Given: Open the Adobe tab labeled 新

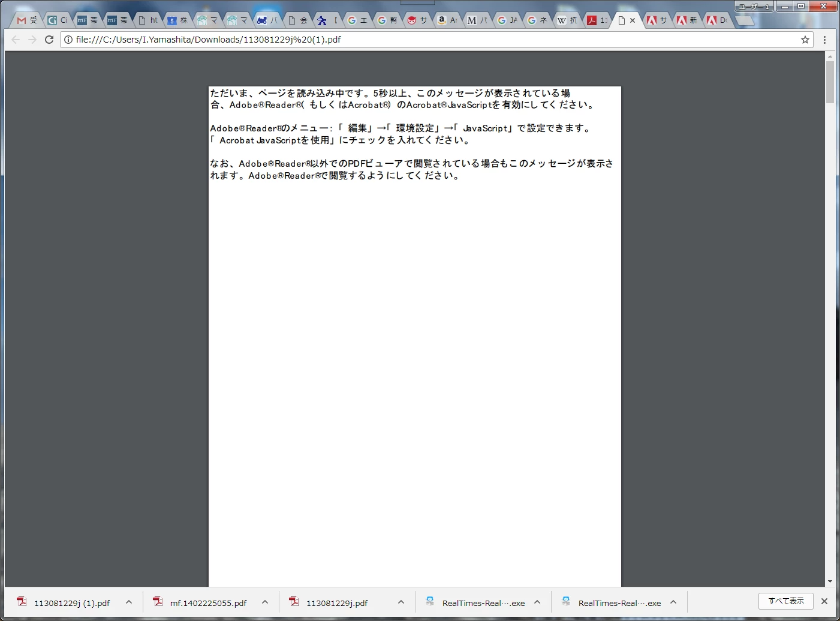Looking at the screenshot, I should (x=687, y=20).
